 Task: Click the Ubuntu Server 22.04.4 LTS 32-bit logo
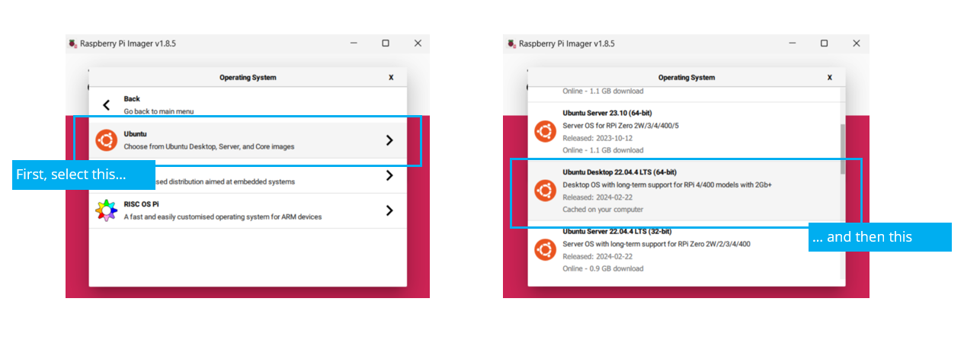(544, 249)
